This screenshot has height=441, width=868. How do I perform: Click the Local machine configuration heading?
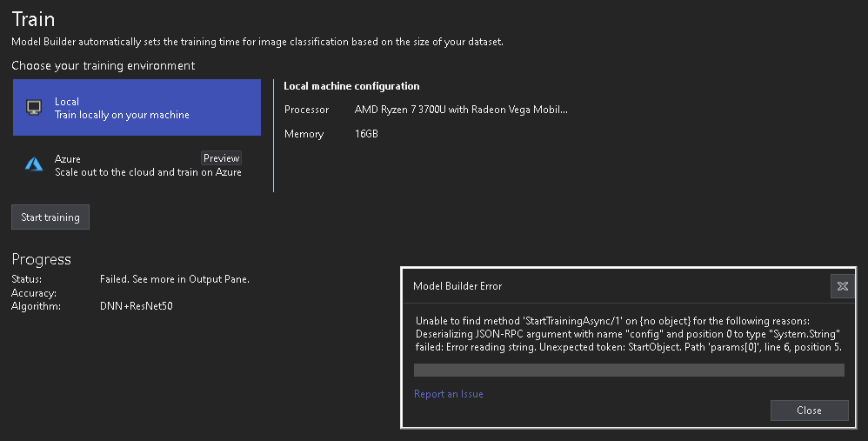[351, 86]
